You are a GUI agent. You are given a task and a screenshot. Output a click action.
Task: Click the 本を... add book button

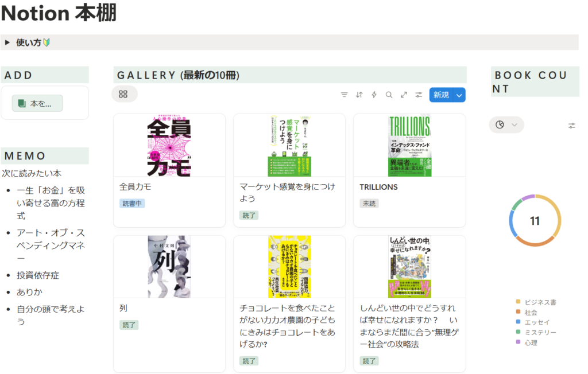click(x=37, y=104)
